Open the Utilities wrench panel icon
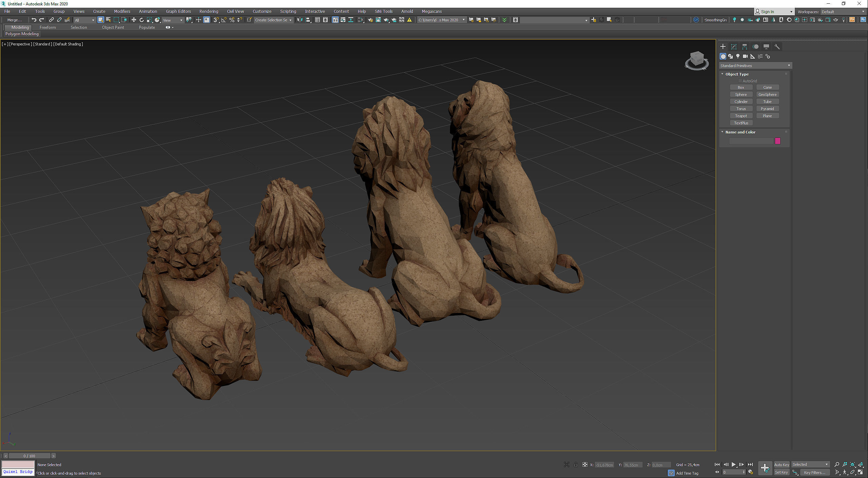The image size is (868, 478). [777, 47]
